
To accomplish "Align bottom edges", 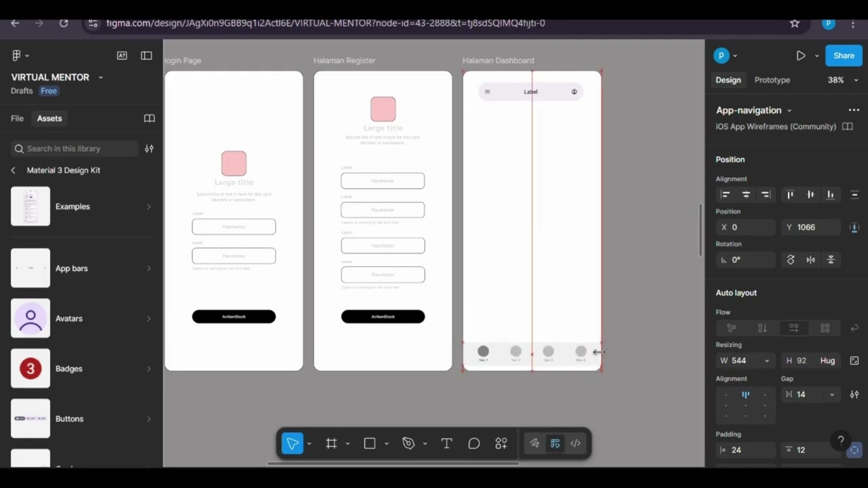I will [x=830, y=195].
